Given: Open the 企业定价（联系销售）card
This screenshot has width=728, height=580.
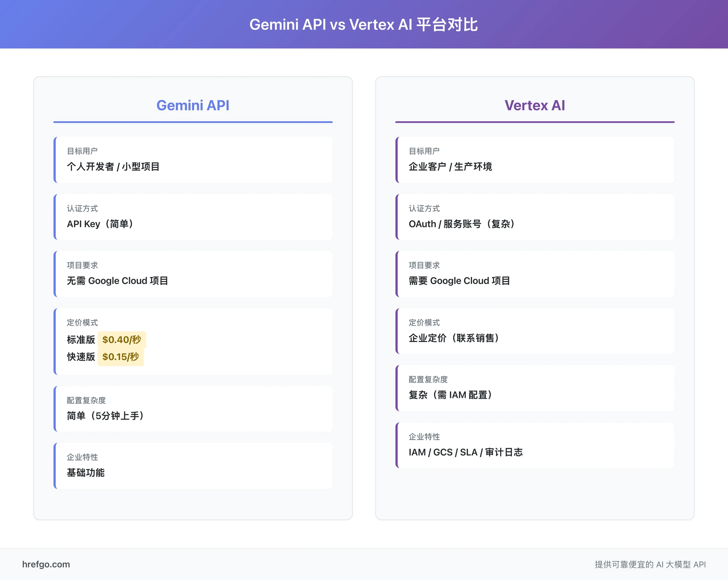Looking at the screenshot, I should pyautogui.click(x=535, y=331).
